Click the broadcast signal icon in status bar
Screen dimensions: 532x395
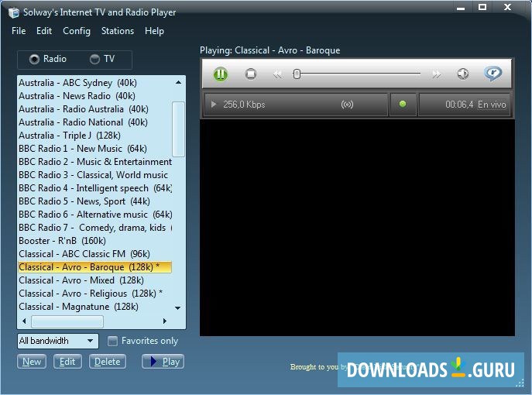click(347, 105)
